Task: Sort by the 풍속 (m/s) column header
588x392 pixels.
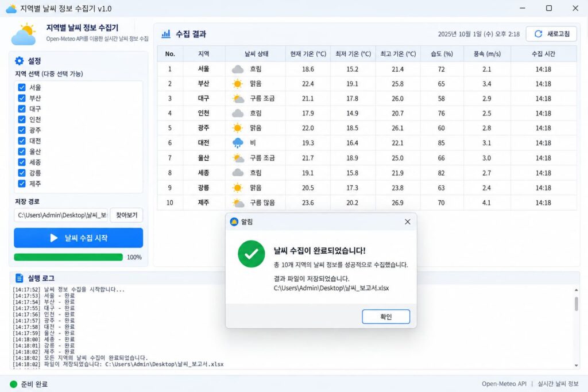Action: click(x=487, y=54)
